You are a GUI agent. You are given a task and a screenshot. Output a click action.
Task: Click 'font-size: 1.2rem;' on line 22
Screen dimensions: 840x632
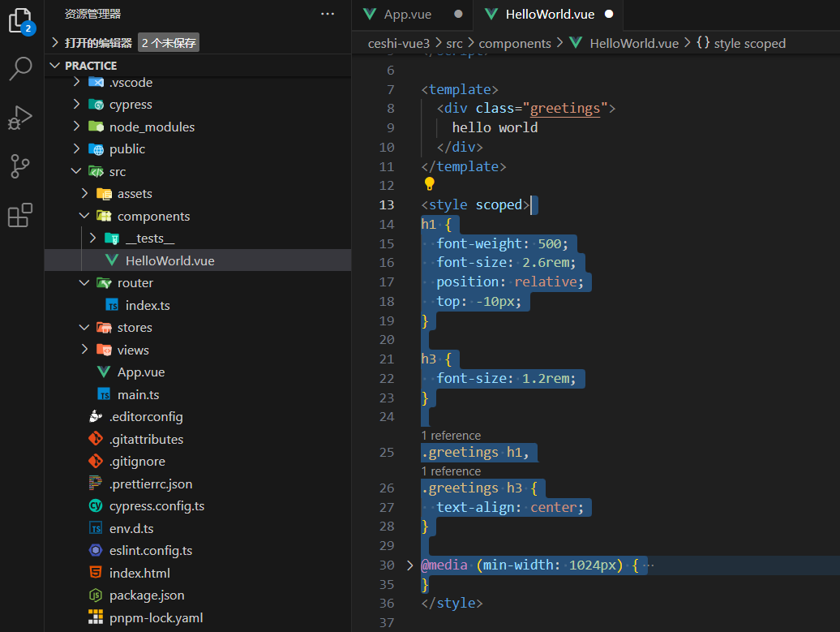point(506,378)
